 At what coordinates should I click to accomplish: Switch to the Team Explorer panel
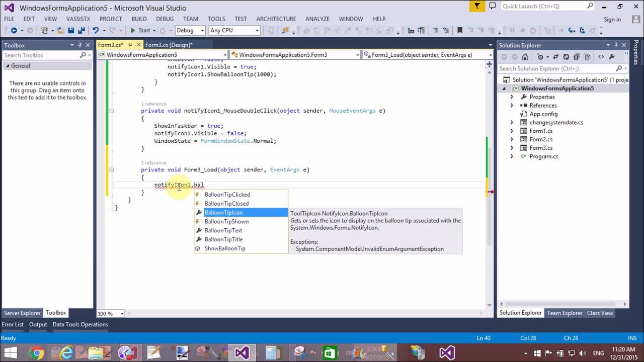click(x=565, y=313)
